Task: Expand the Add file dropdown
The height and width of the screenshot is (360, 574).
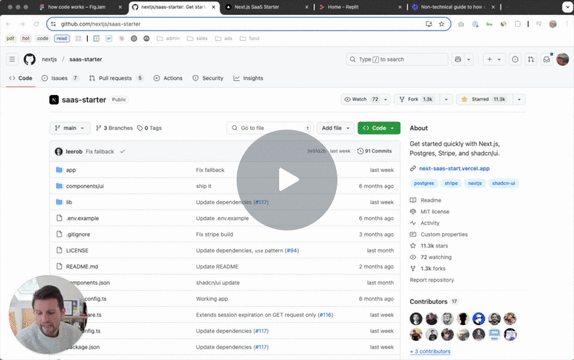Action: coord(336,128)
